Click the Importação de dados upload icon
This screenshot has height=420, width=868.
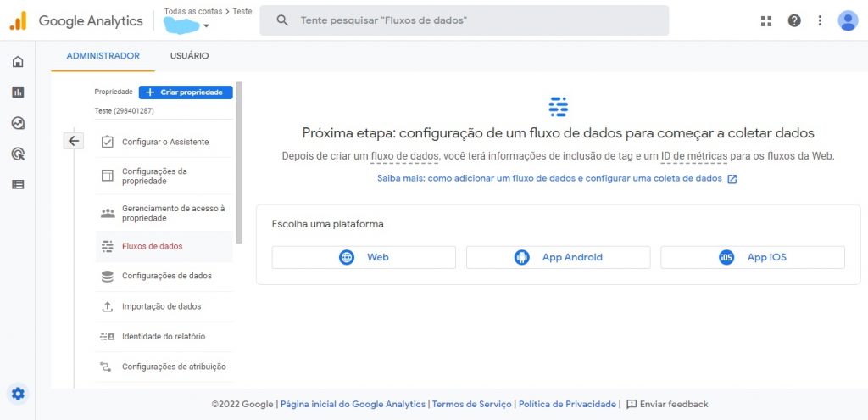coord(108,306)
